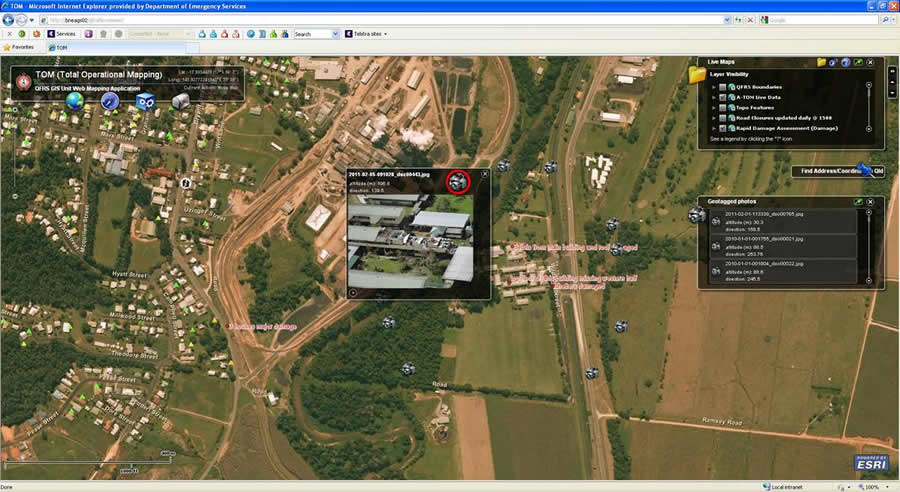Click the Layer Visibility list scrollbar
The image size is (900, 492).
869,107
